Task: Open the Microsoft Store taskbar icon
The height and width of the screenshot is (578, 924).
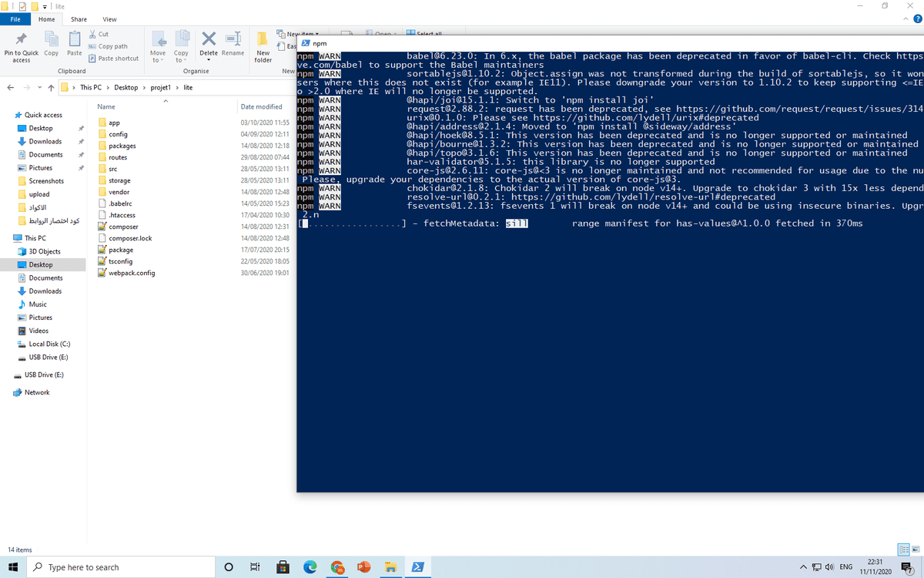Action: click(x=283, y=567)
